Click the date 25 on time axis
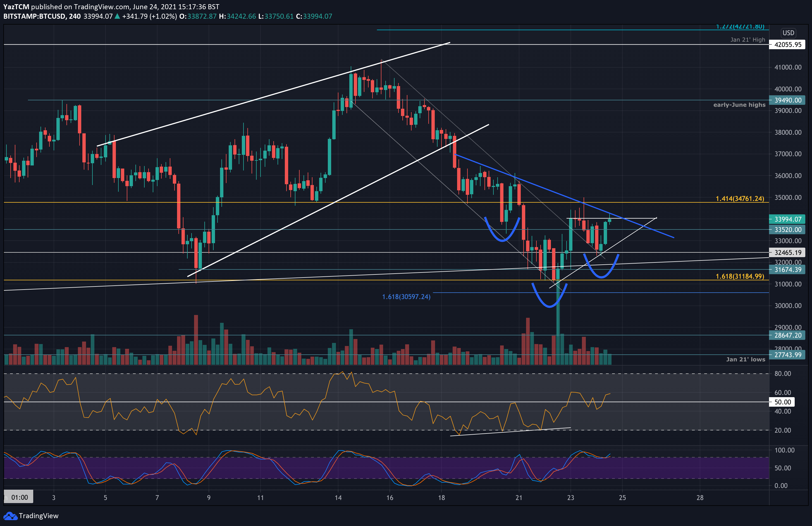The image size is (812, 526). 622,498
